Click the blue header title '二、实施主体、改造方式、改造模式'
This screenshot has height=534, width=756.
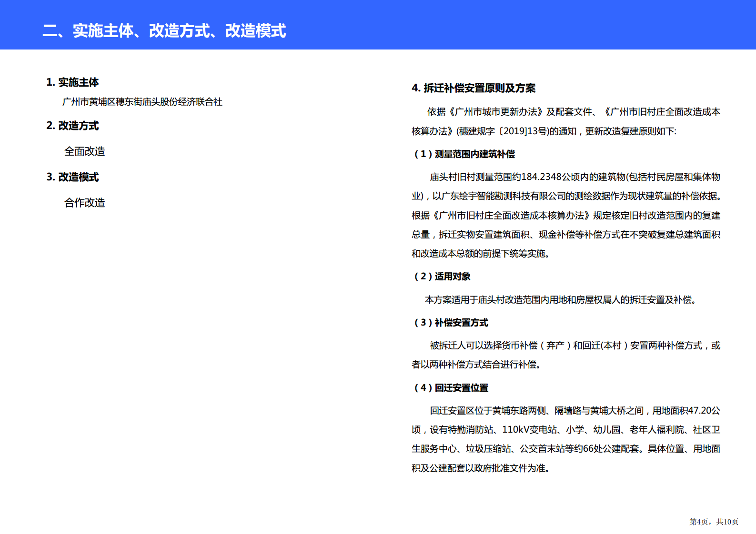click(x=164, y=30)
